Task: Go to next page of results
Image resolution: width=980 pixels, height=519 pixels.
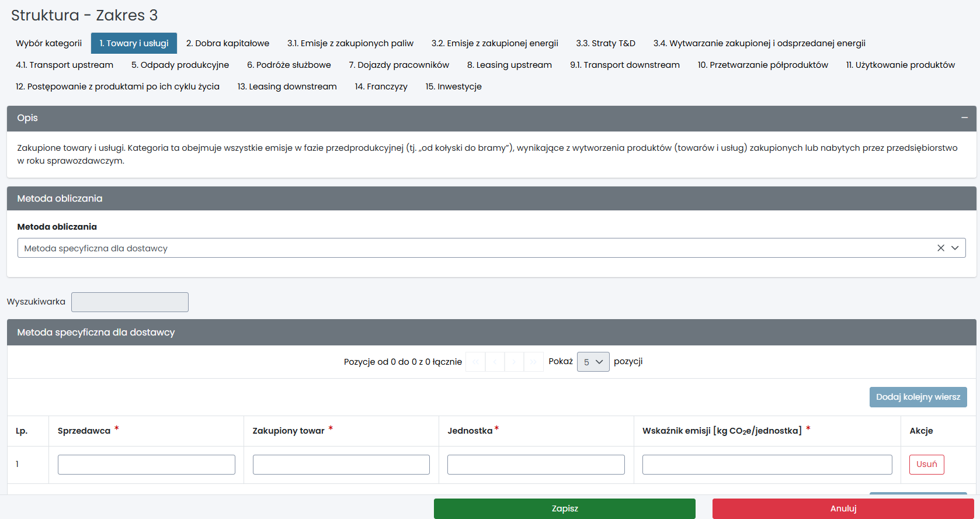Action: tap(514, 362)
